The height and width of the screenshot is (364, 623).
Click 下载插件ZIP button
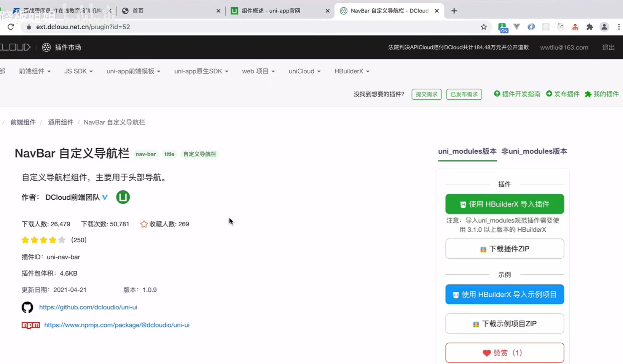tap(505, 249)
